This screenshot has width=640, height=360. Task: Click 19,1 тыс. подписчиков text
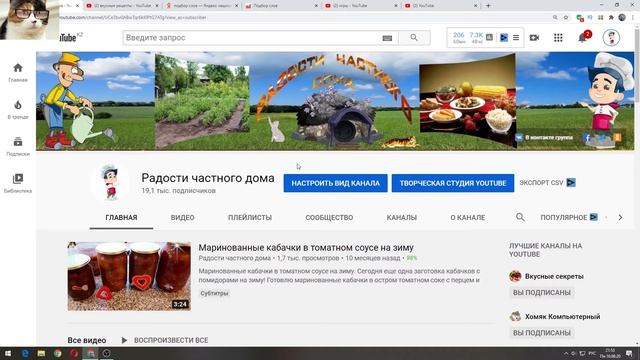(178, 191)
